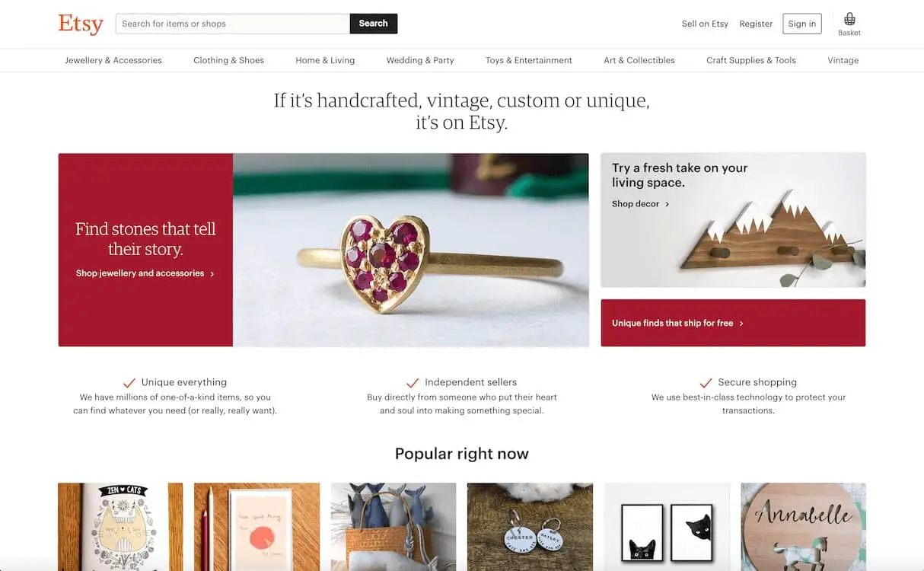Open the Basket icon

[x=849, y=20]
